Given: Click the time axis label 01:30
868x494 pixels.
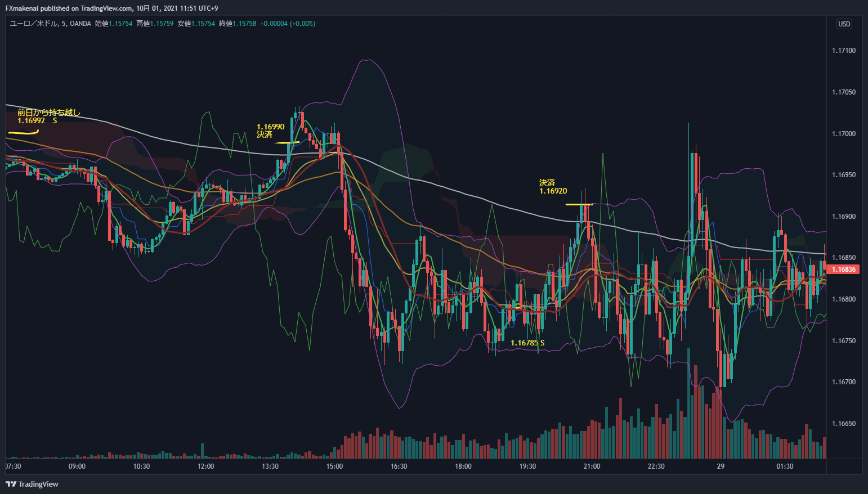Looking at the screenshot, I should (785, 466).
